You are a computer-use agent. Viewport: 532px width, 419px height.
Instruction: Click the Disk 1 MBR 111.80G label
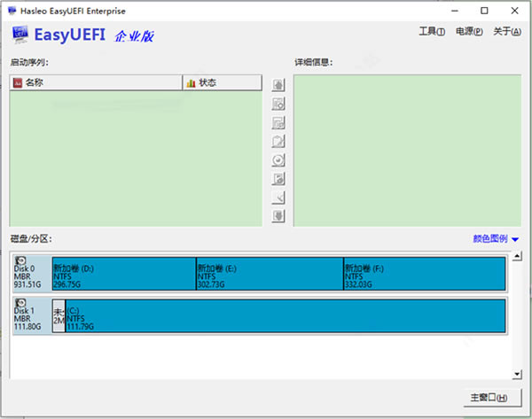point(27,319)
